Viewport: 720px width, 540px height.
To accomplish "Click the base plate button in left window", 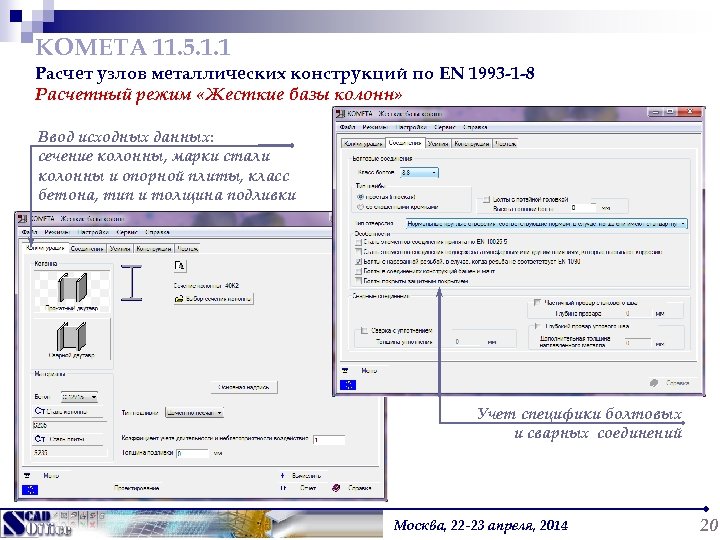I will (244, 387).
